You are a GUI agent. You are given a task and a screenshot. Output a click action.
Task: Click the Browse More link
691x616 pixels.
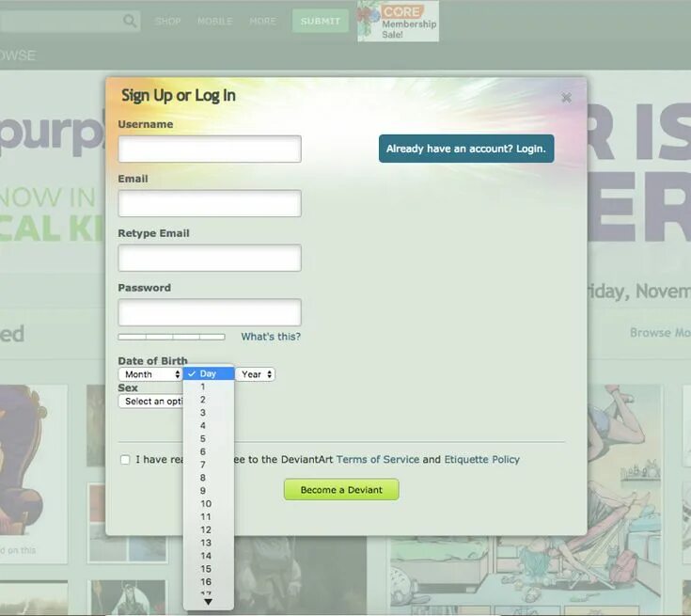pos(660,333)
